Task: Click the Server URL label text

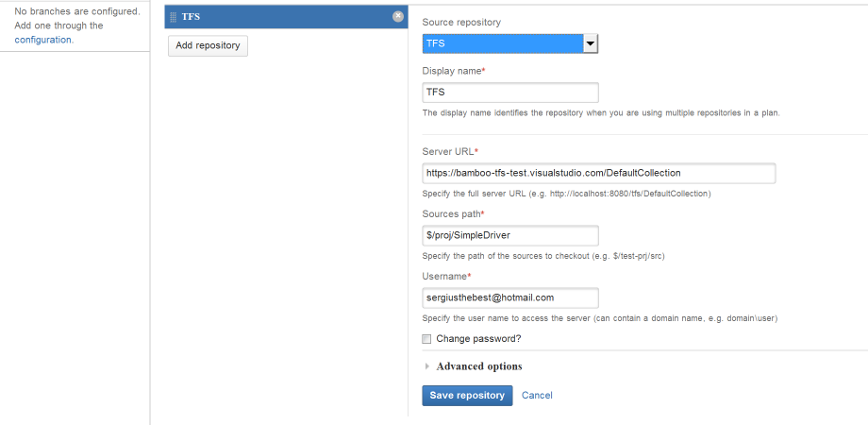Action: click(x=449, y=151)
